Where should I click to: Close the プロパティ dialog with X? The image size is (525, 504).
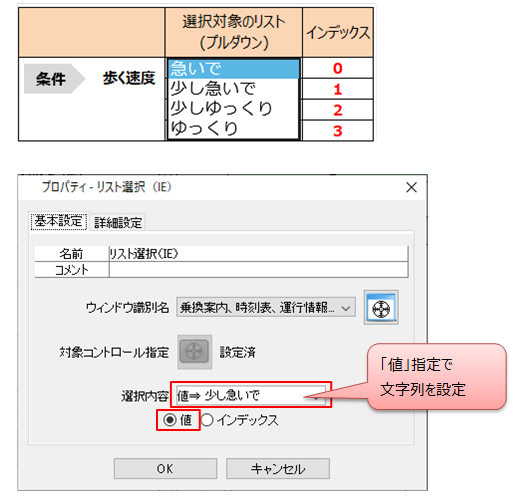411,187
